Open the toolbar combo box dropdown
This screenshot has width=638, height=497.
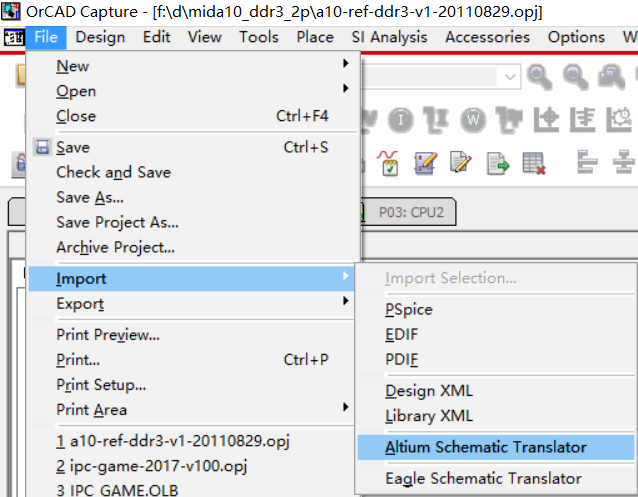pyautogui.click(x=510, y=77)
